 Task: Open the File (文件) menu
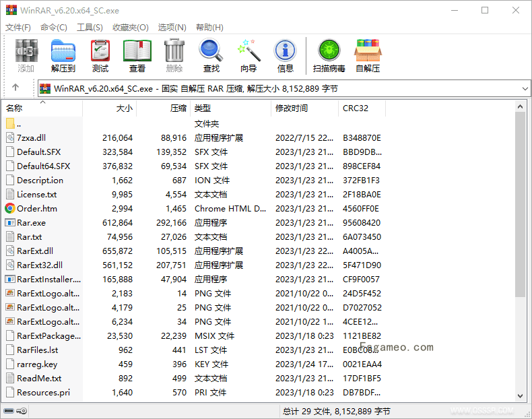18,27
